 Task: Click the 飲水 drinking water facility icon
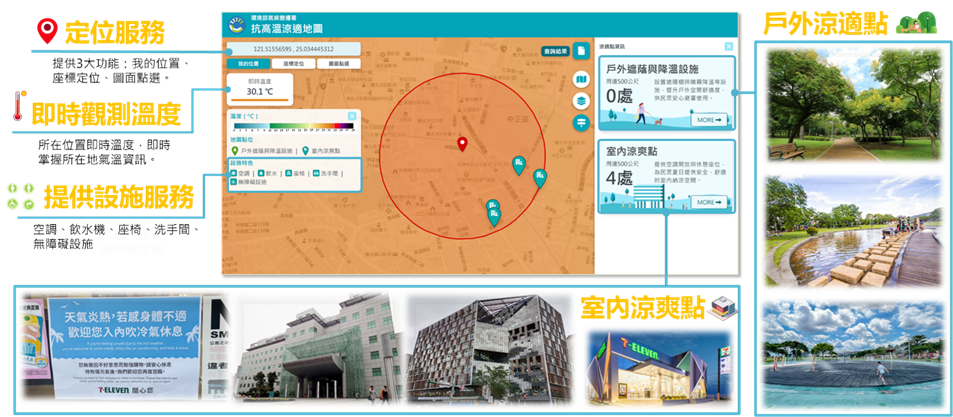pos(261,173)
